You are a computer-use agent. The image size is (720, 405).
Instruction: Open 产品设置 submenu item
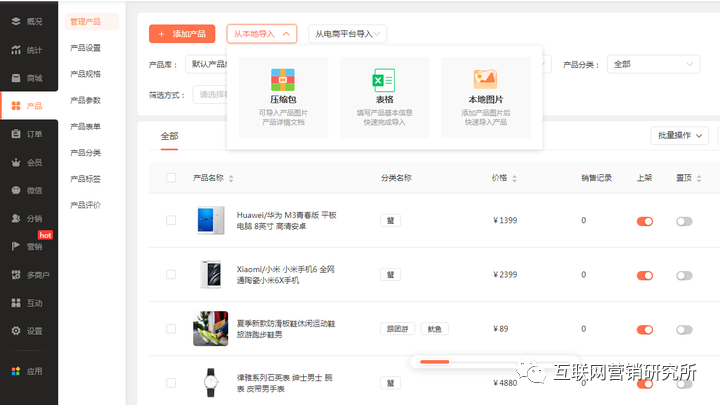pyautogui.click(x=85, y=48)
